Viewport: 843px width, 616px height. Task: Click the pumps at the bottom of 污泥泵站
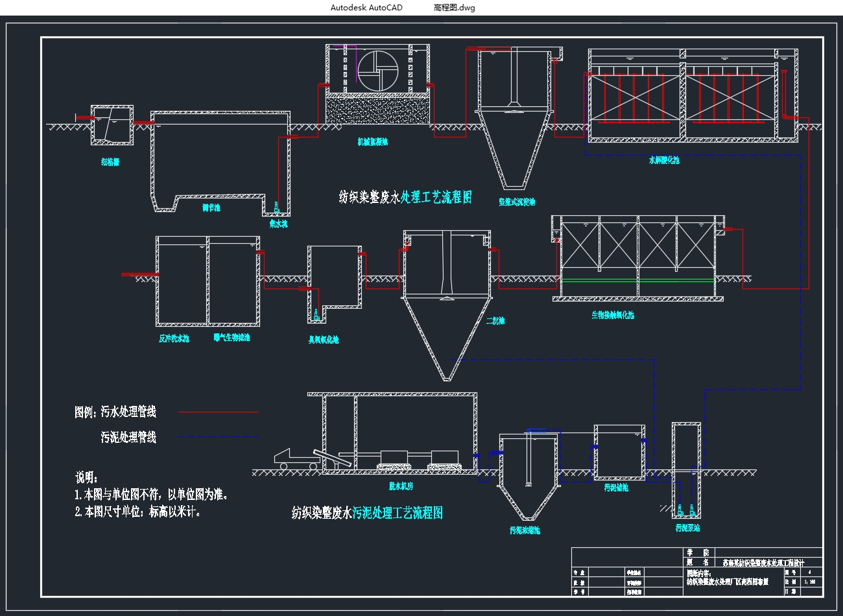(686, 510)
